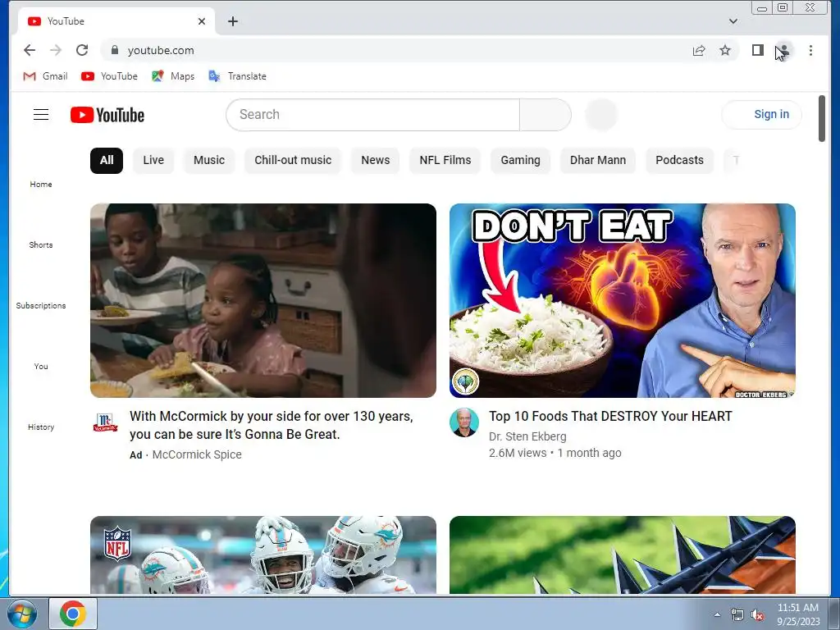Select the YouTube browser tab
Viewport: 840px width, 630px height.
pyautogui.click(x=115, y=21)
